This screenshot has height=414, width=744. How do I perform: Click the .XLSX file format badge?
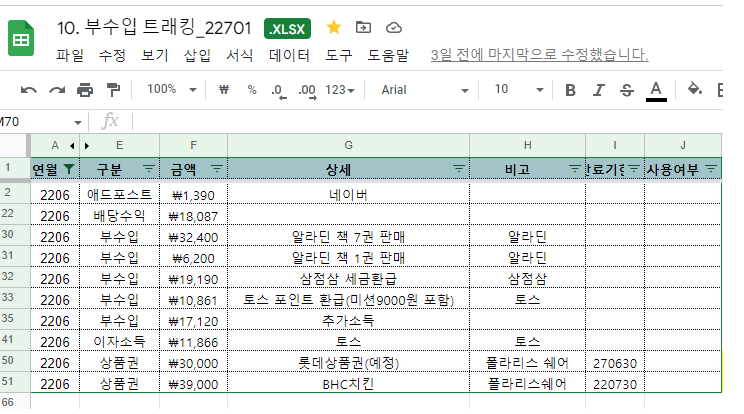pos(288,29)
